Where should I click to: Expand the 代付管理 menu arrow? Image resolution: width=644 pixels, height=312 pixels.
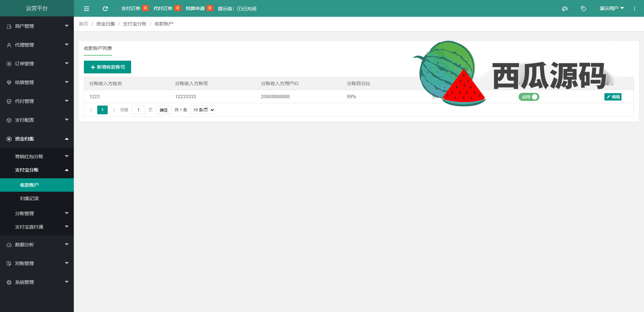(67, 101)
